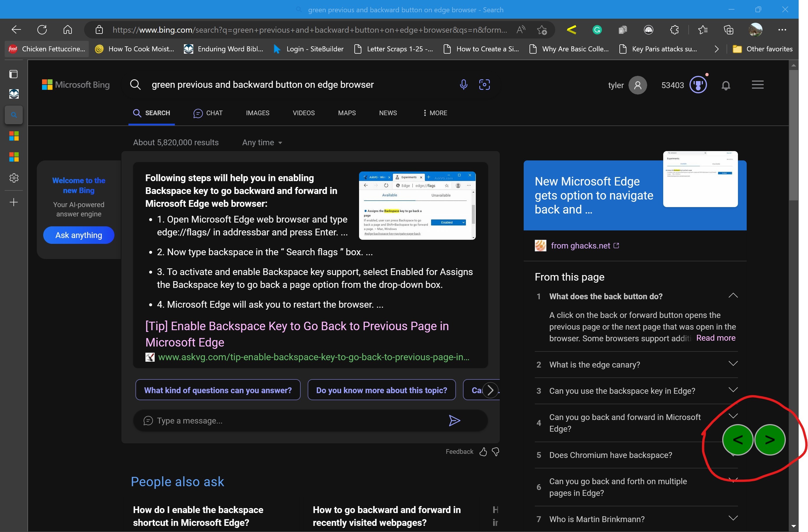Viewport: 808px width, 532px height.
Task: Open the Home page icon
Action: pyautogui.click(x=67, y=30)
